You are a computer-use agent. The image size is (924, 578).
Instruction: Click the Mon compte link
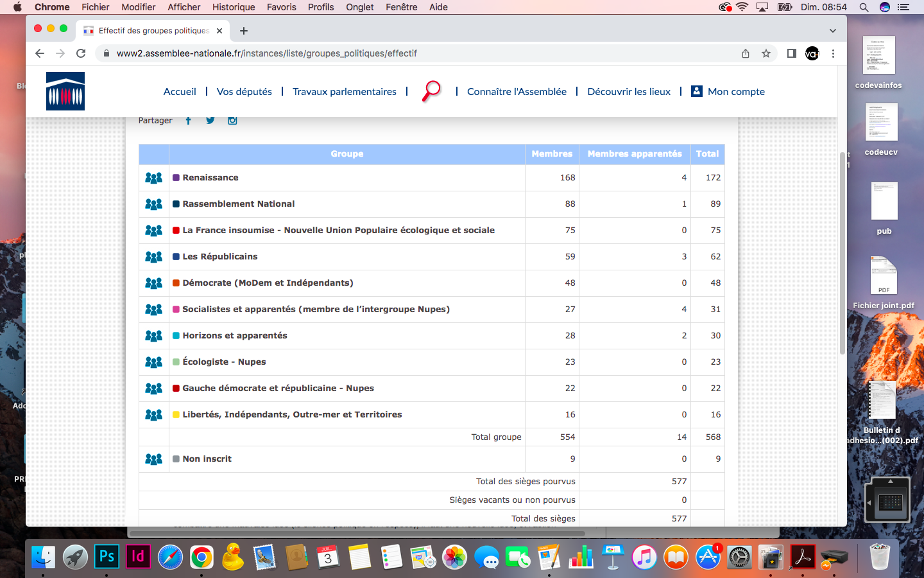click(x=735, y=92)
